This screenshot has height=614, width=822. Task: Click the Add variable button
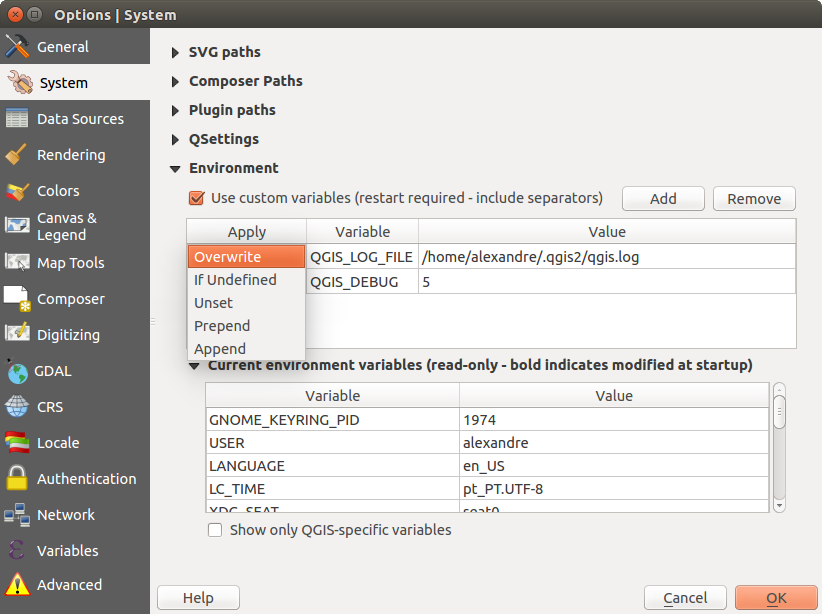(663, 199)
